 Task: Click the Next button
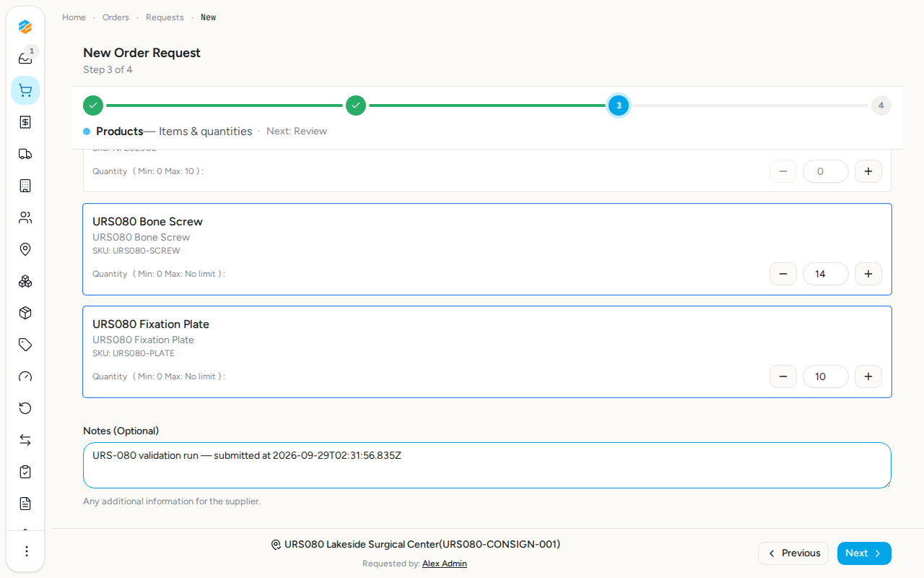pos(864,553)
